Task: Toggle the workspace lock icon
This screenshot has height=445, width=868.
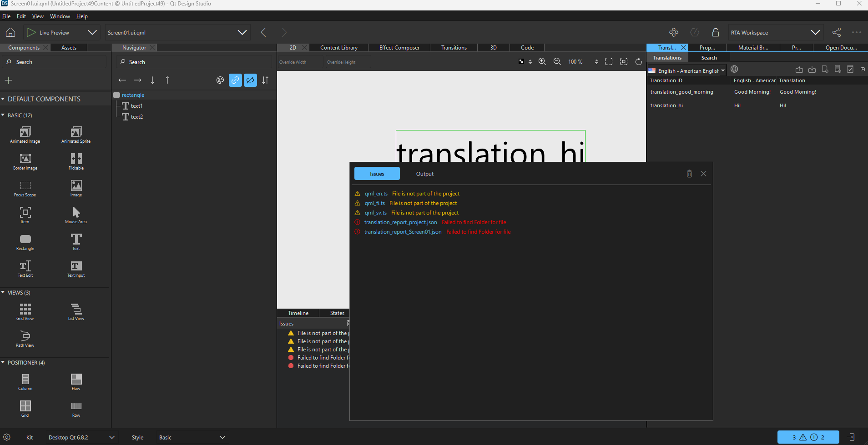Action: coord(715,32)
